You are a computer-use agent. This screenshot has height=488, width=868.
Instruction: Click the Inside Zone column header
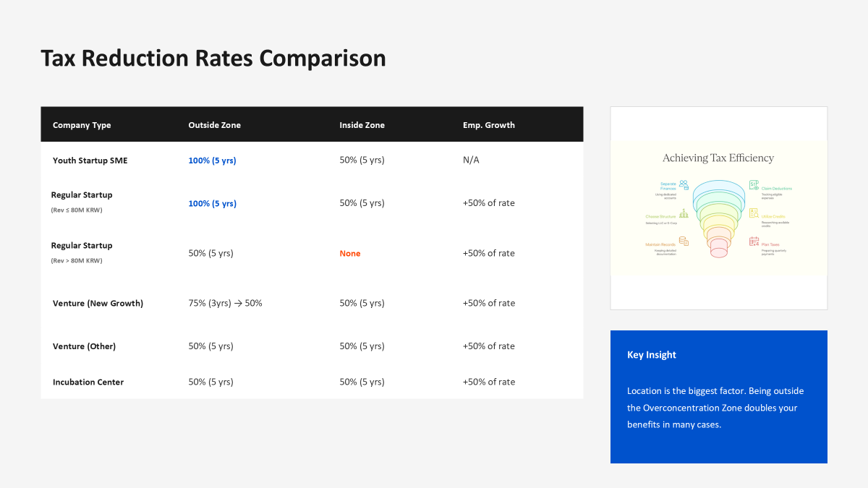[x=362, y=125]
